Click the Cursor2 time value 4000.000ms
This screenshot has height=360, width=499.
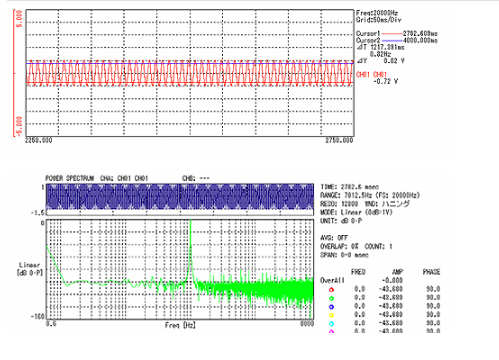point(420,41)
